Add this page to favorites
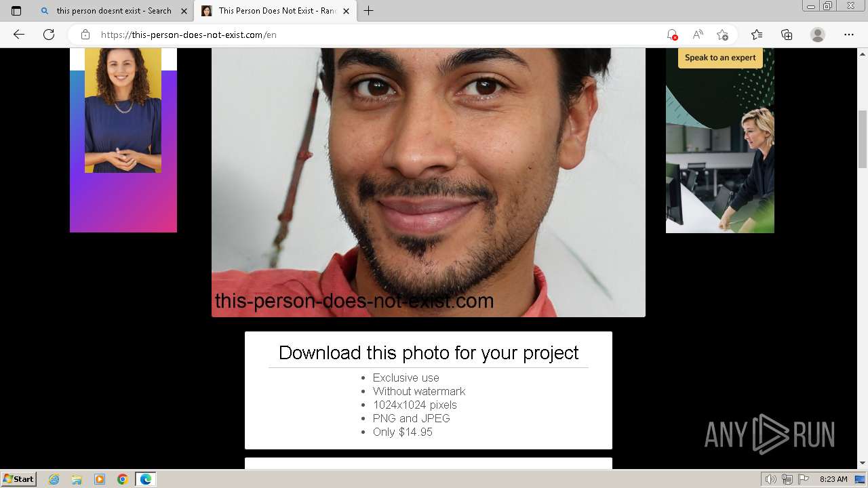The width and height of the screenshot is (868, 488). click(x=722, y=35)
